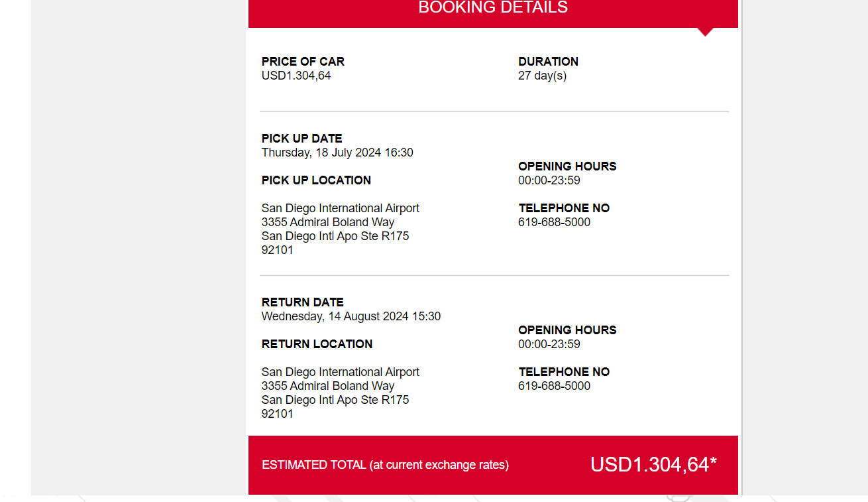868x502 pixels.
Task: Select the Thursday, 18 July 2024 pick-up date
Action: point(337,153)
